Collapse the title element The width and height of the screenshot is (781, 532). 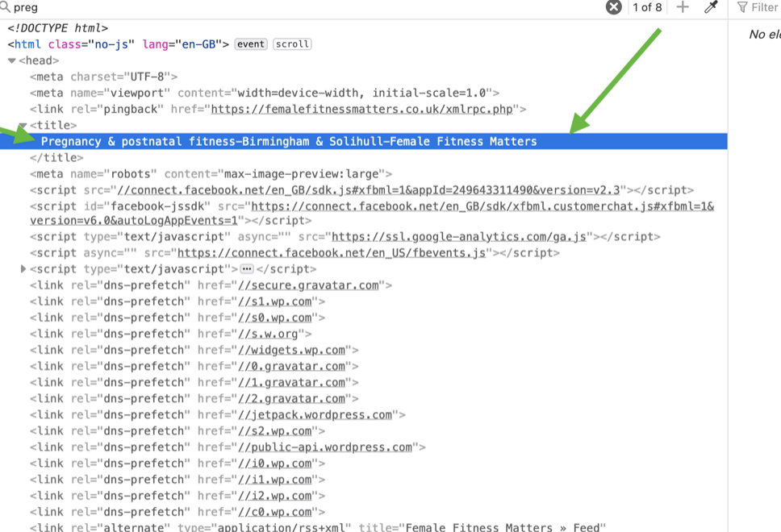pos(23,126)
